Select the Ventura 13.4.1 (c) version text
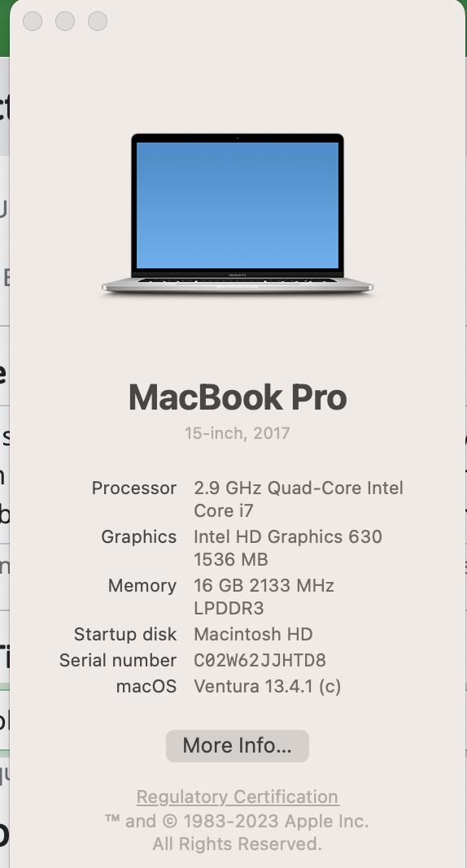This screenshot has width=467, height=868. [x=268, y=687]
